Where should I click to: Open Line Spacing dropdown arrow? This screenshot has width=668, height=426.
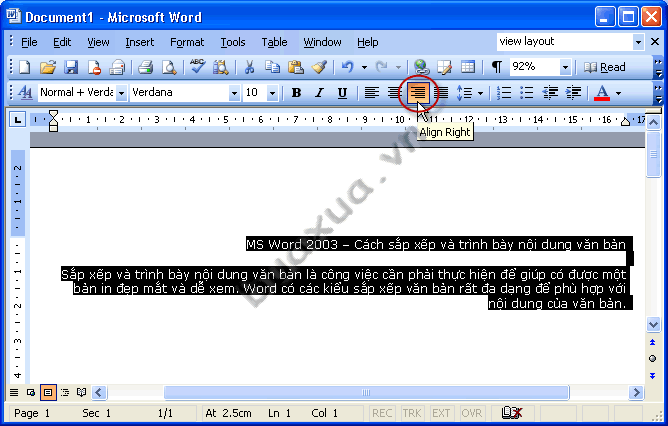coord(480,92)
